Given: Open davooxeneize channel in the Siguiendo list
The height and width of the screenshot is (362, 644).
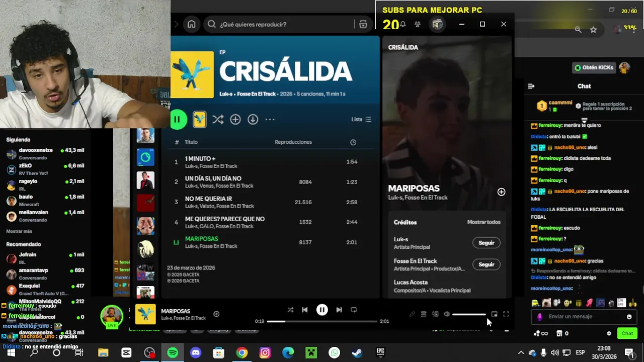Looking at the screenshot, I should 45,153.
